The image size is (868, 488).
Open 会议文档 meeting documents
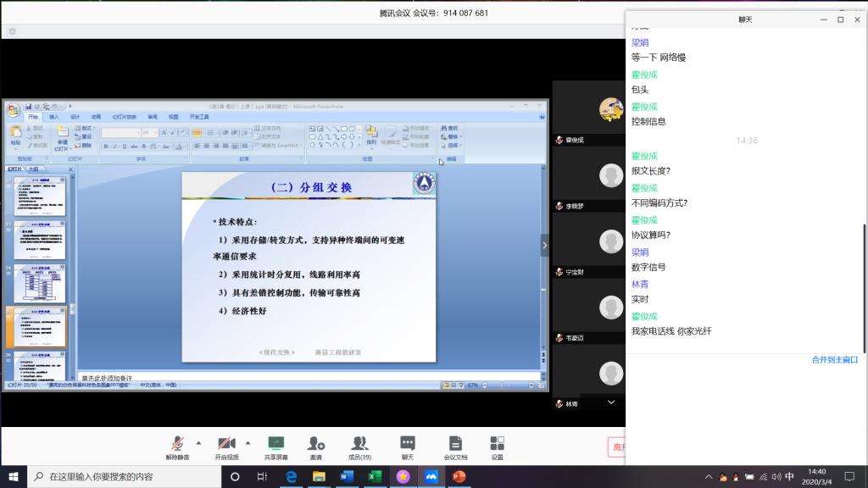click(x=455, y=446)
